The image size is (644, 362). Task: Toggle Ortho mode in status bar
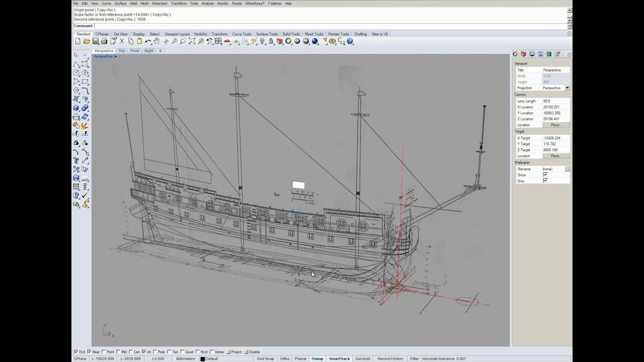click(285, 359)
